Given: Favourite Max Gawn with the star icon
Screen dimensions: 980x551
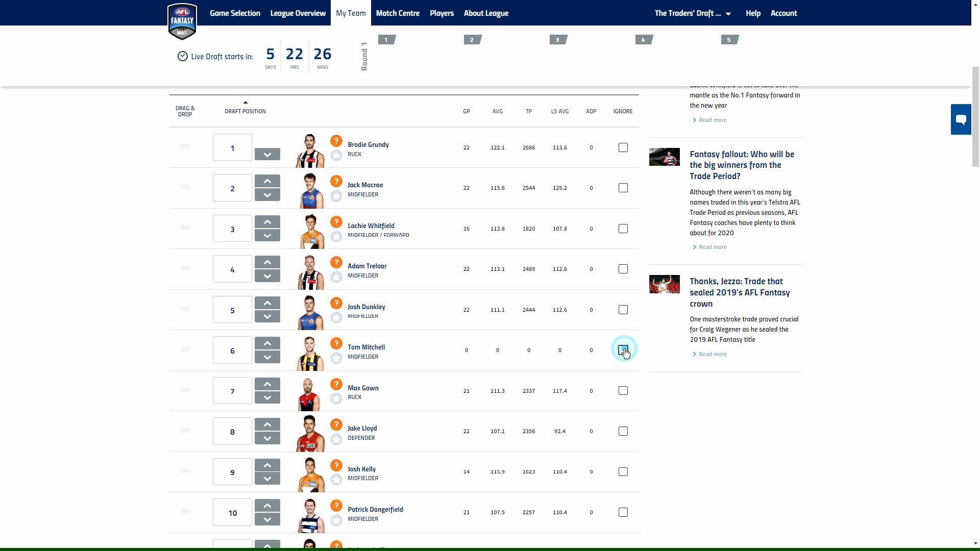Looking at the screenshot, I should click(x=336, y=398).
